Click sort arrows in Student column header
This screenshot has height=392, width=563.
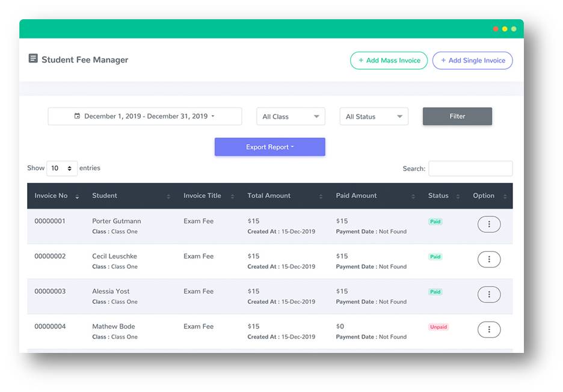168,197
